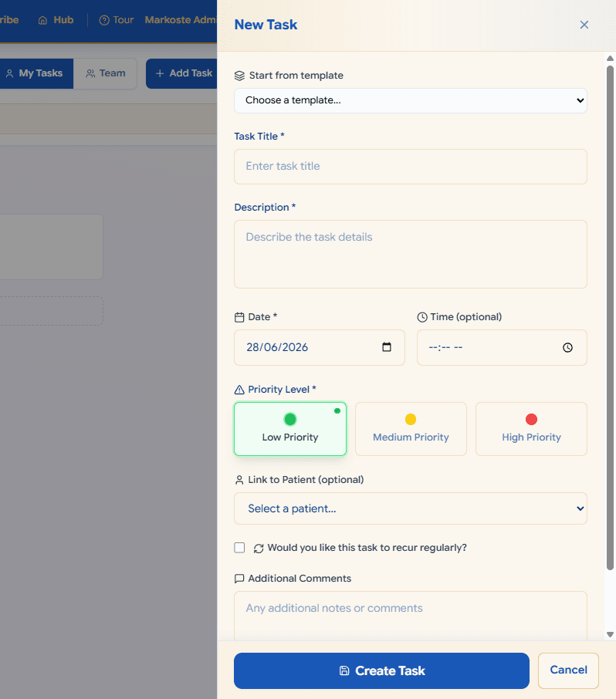616x699 pixels.
Task: Click the scrollbar up arrow in panel
Action: tap(610, 59)
